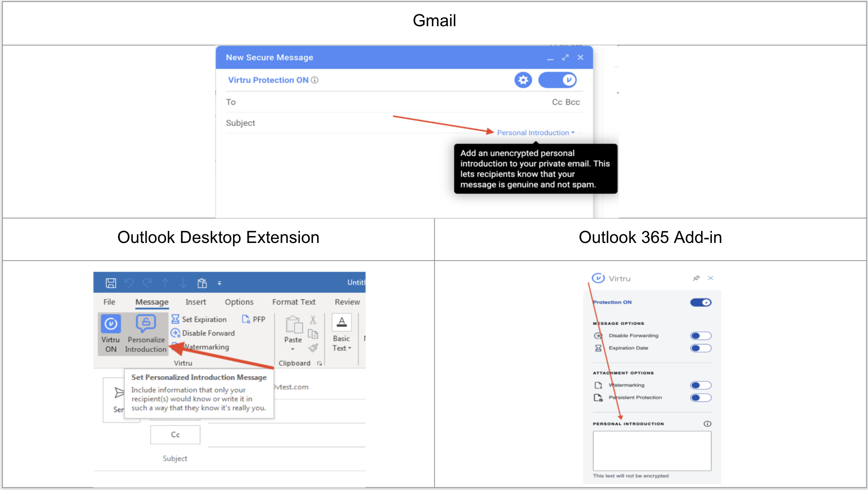Click the Expiration Date hourglass icon in add-in
This screenshot has height=490, width=868.
coord(598,348)
